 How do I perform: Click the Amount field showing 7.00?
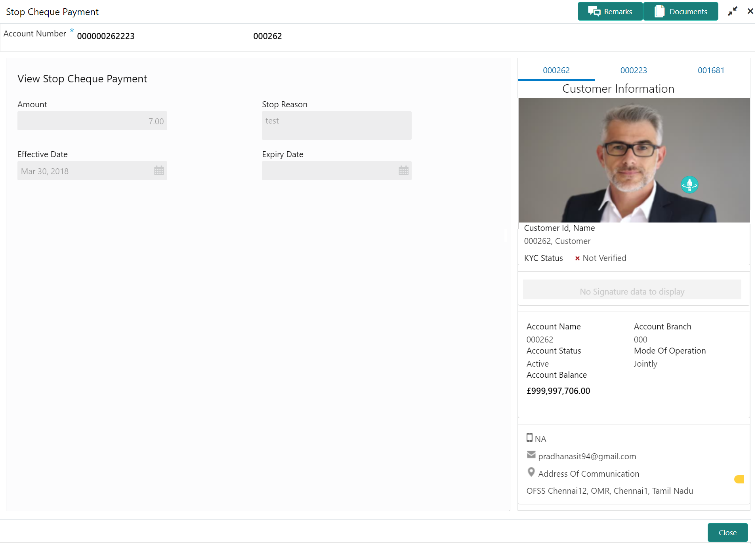click(92, 121)
